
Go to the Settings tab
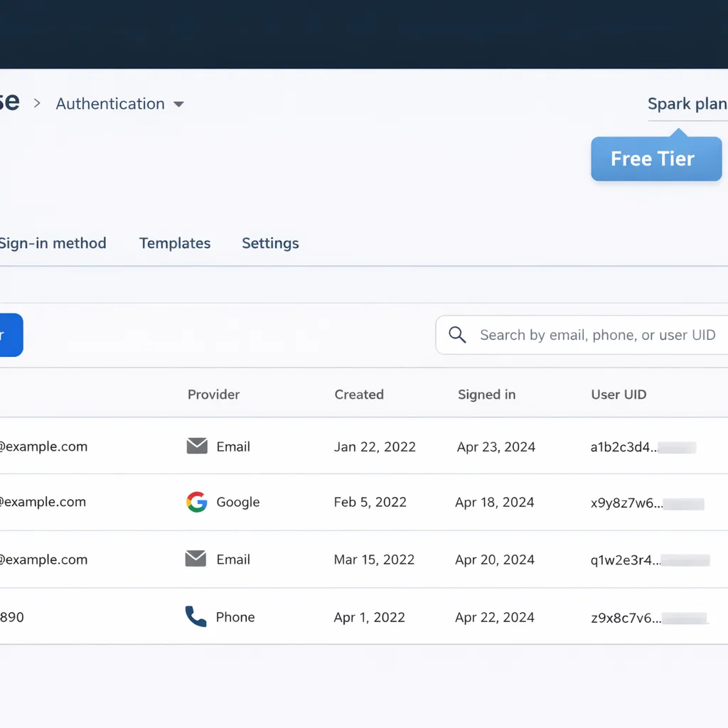coord(270,243)
